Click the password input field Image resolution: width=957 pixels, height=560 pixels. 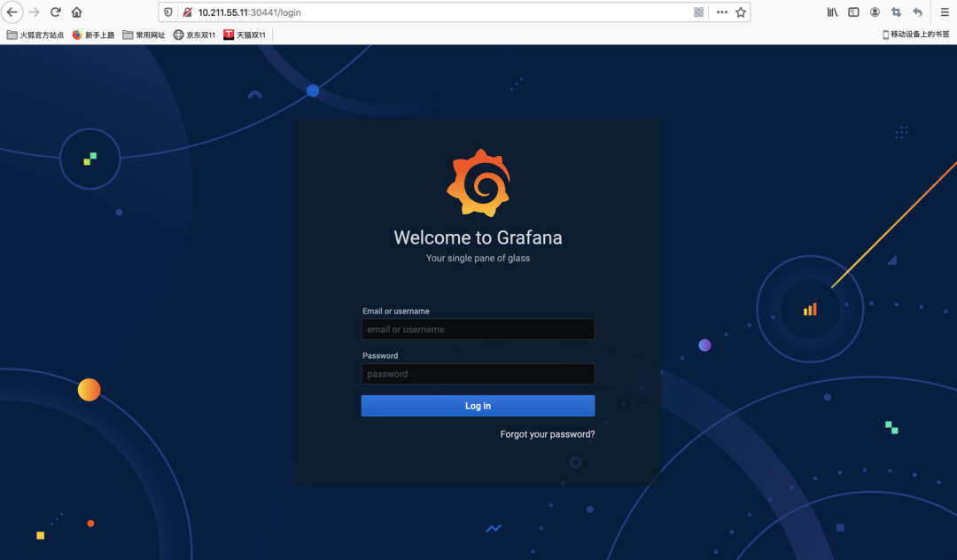(478, 374)
